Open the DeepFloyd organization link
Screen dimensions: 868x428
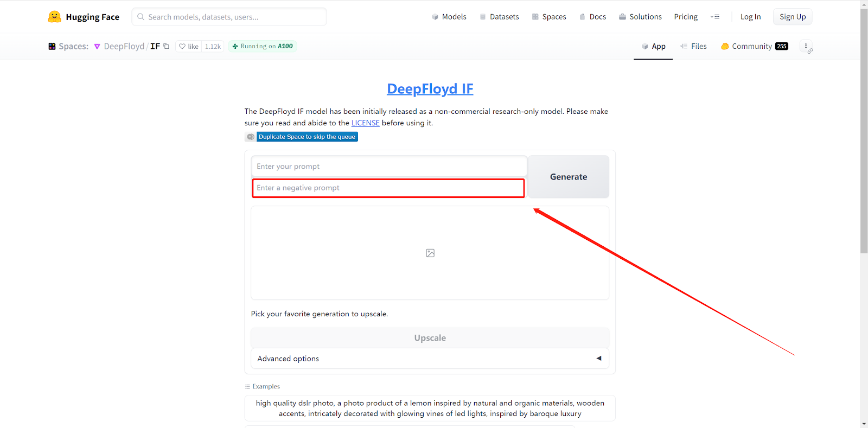124,46
